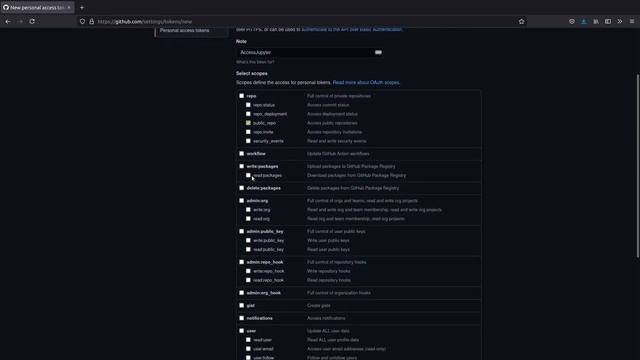This screenshot has width=640, height=360.
Task: Go back with the browser back arrow
Action: 8,21
